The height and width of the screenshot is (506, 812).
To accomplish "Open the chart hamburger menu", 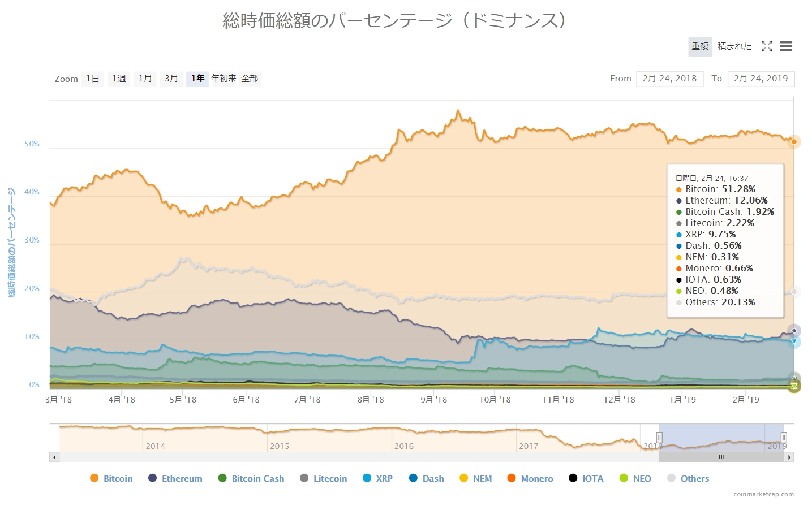I will point(786,46).
